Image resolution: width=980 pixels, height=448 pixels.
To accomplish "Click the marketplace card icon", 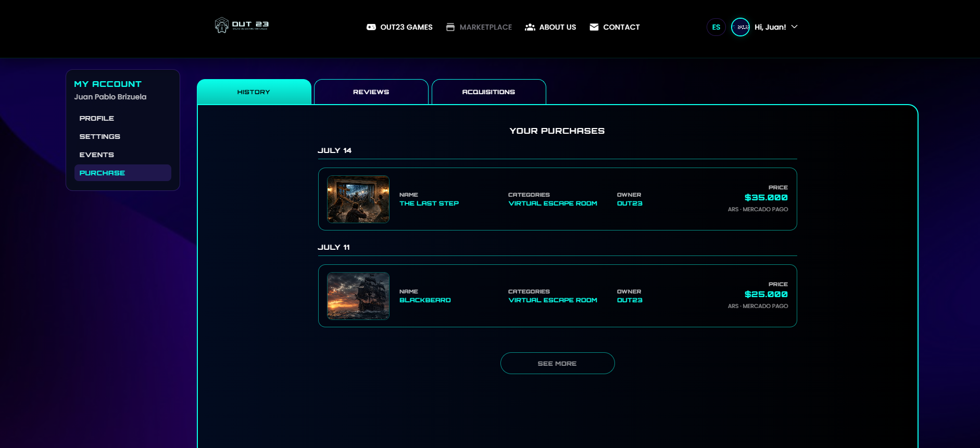I will pyautogui.click(x=450, y=27).
